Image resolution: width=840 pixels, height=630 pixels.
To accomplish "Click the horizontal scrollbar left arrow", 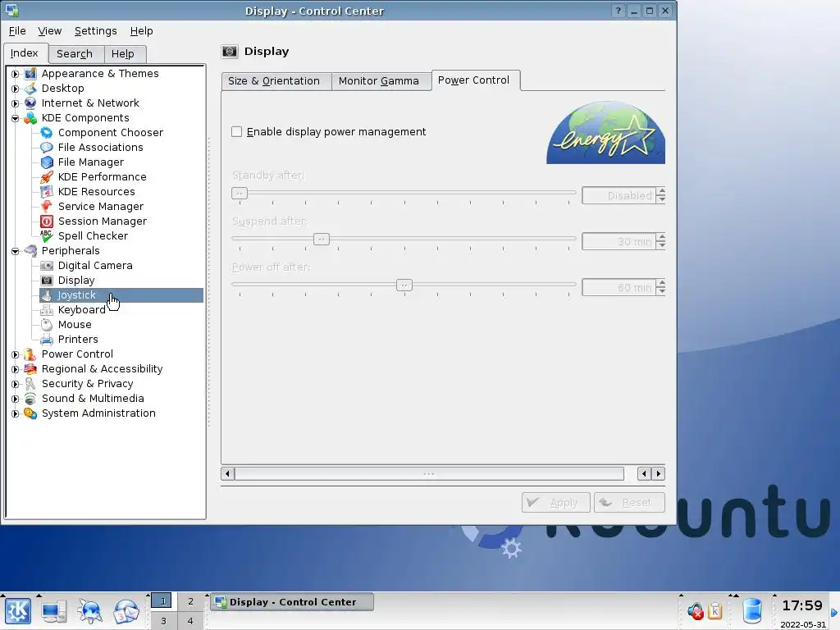I will [228, 473].
